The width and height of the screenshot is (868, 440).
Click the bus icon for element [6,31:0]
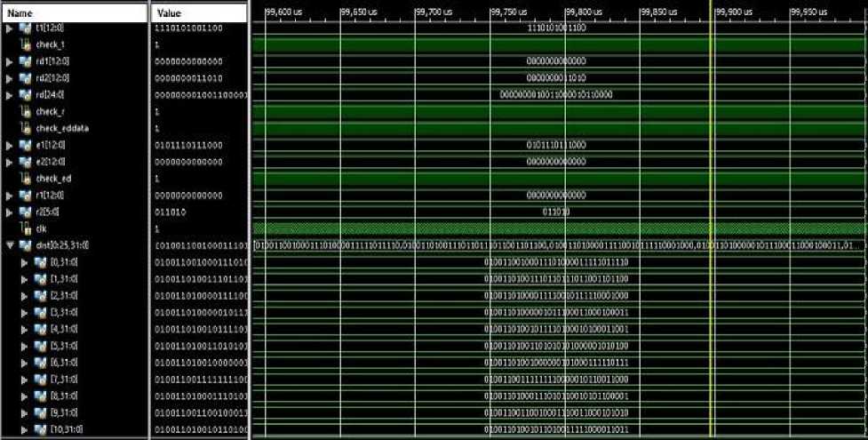click(x=40, y=363)
